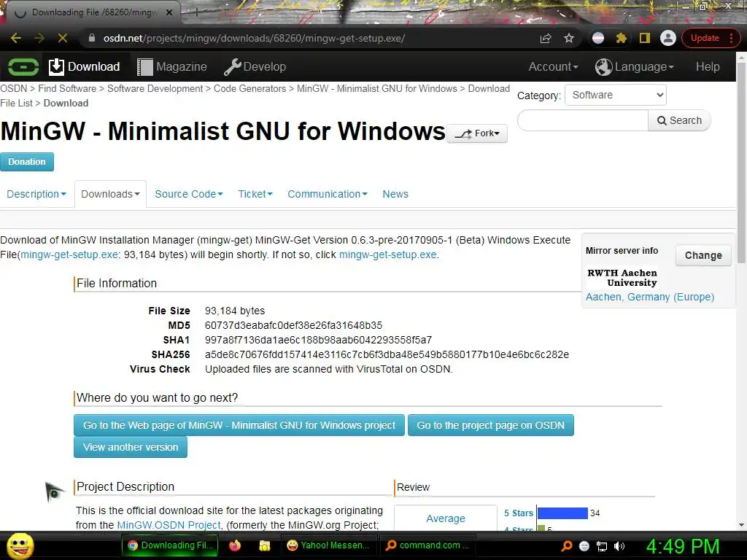Click the browser back arrow
The image size is (747, 560).
(16, 38)
